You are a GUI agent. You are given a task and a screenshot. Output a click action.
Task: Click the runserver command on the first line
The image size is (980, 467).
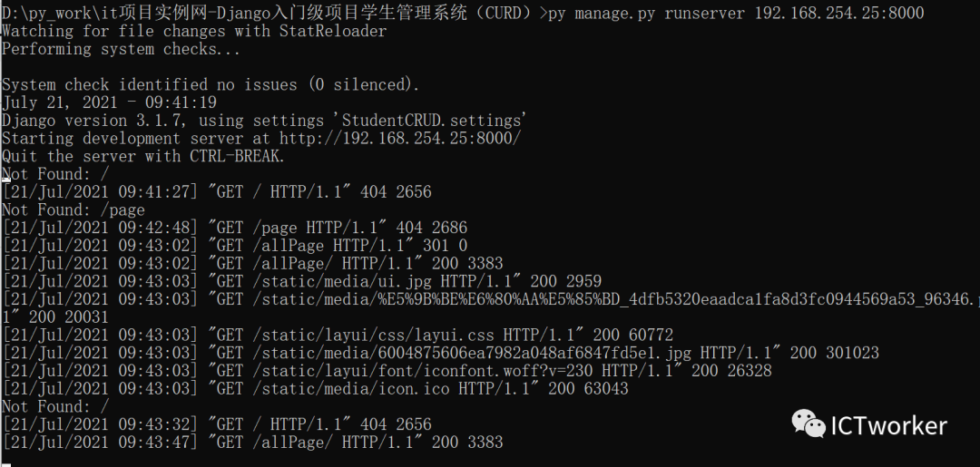click(x=736, y=13)
